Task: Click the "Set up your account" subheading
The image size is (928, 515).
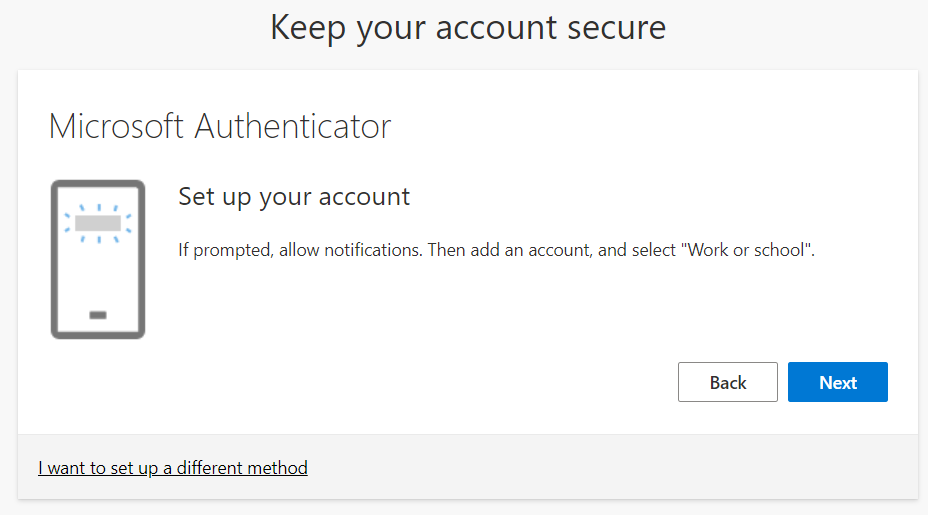Action: click(294, 196)
